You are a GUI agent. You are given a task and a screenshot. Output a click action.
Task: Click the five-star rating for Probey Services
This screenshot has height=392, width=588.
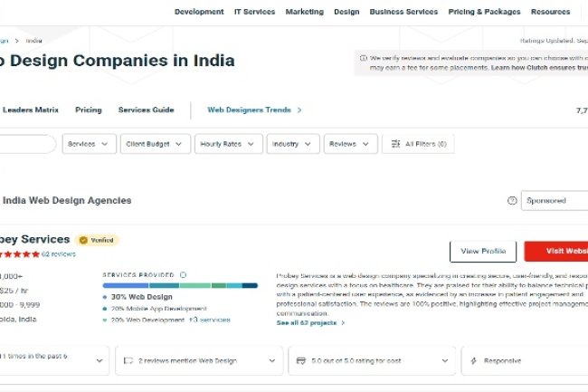tap(18, 254)
